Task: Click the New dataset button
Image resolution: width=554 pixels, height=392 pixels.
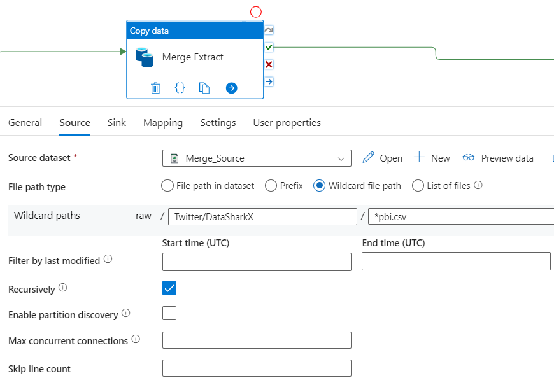Action: point(432,158)
